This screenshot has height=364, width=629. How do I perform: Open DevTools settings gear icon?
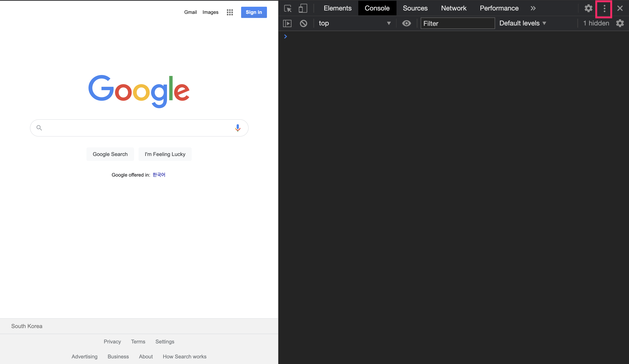pos(588,8)
